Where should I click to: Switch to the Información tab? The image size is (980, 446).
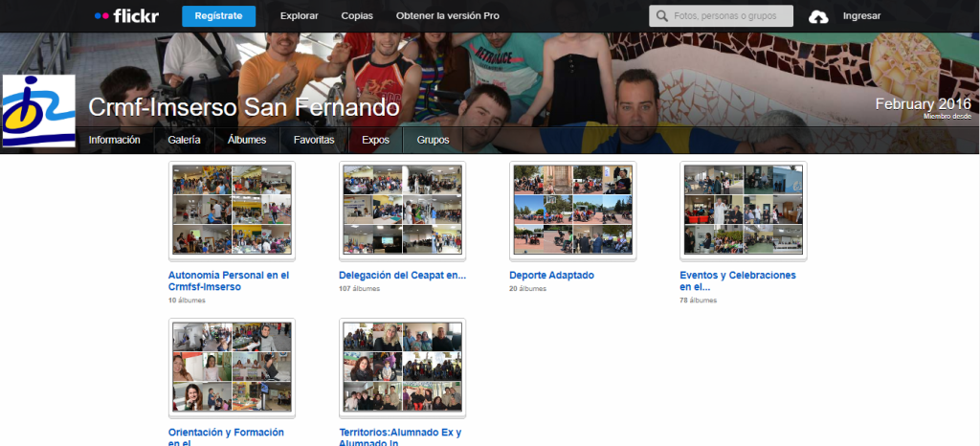(115, 140)
